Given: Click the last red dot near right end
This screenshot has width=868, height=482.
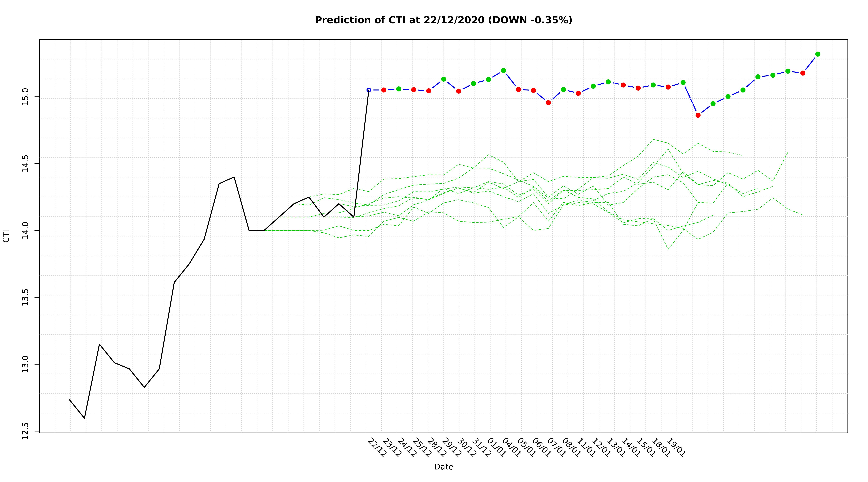Looking at the screenshot, I should 803,73.
